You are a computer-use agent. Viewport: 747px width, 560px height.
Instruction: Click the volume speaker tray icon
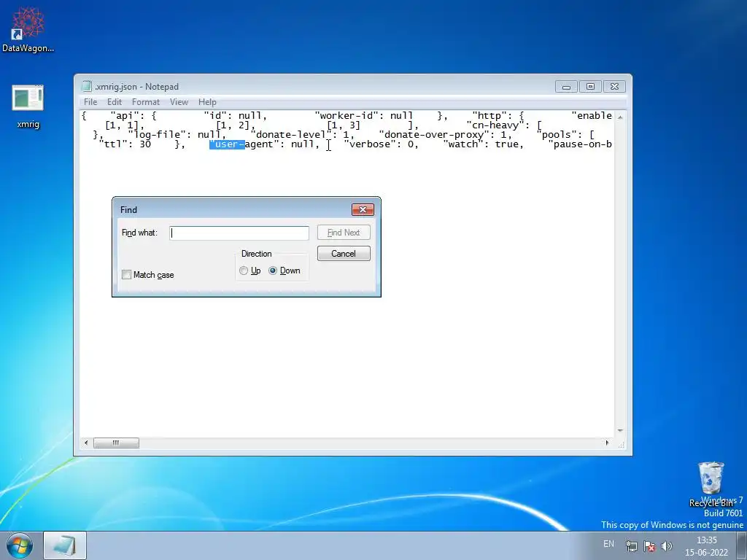point(667,546)
